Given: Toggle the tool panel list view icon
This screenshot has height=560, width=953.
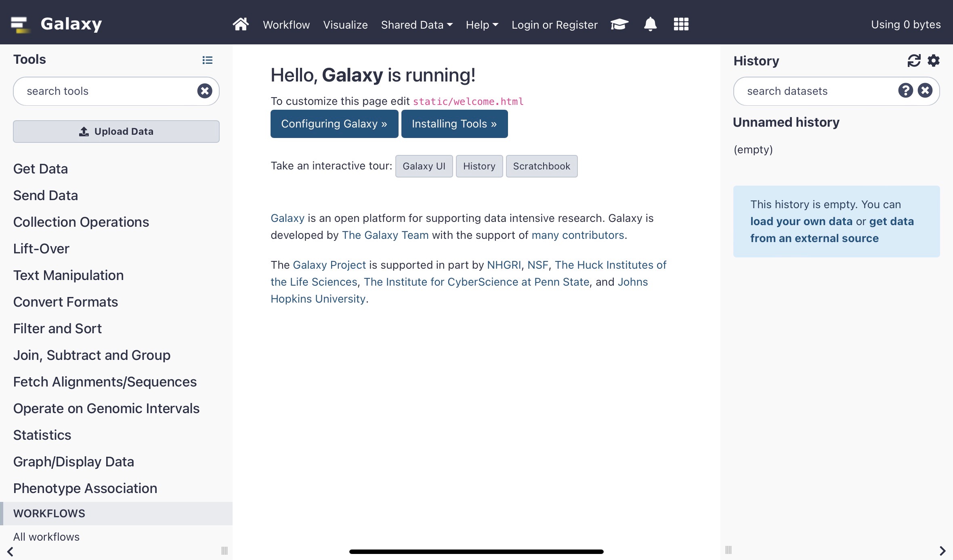Looking at the screenshot, I should pyautogui.click(x=208, y=60).
